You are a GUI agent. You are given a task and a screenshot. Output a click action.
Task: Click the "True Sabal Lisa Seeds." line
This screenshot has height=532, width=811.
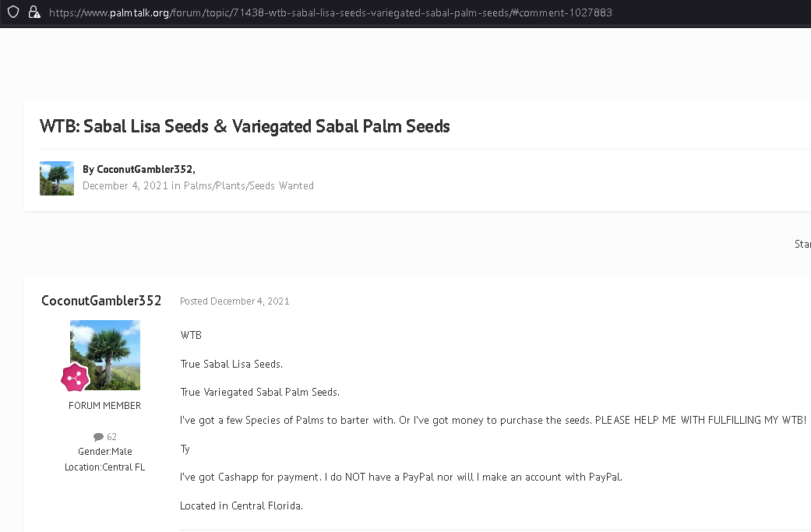coord(231,364)
